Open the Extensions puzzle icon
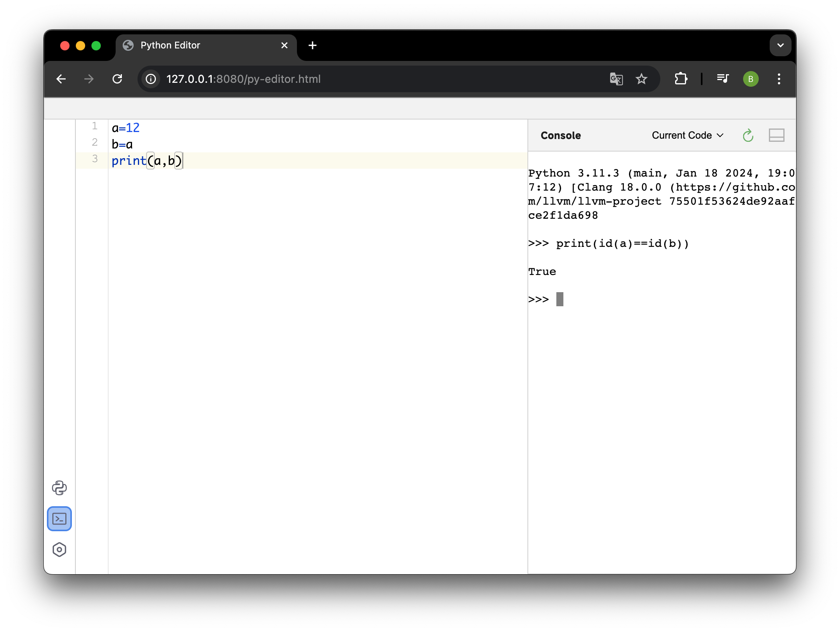 point(681,79)
